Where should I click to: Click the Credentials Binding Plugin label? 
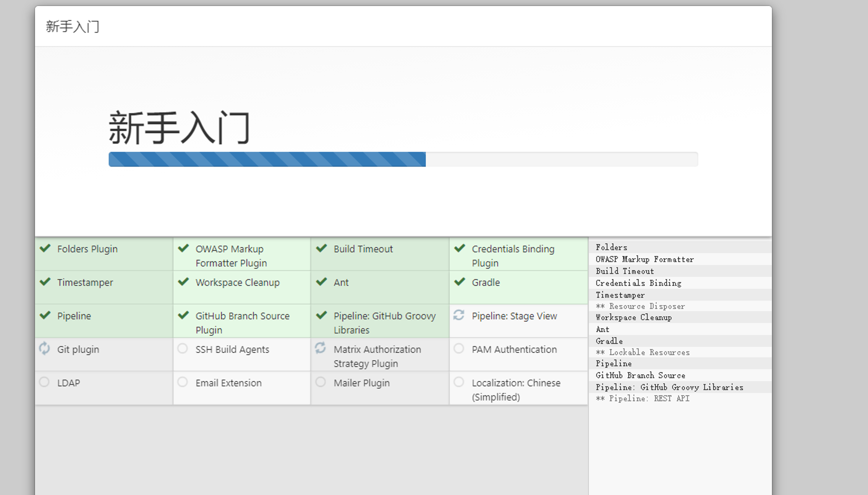pyautogui.click(x=513, y=256)
